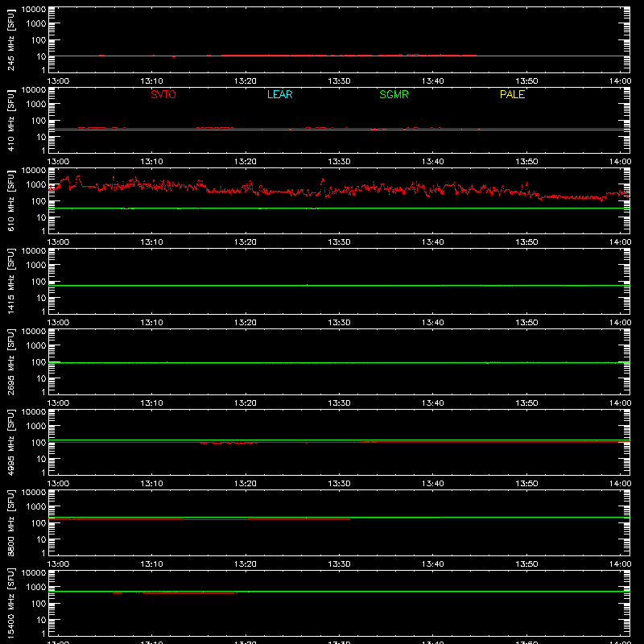644x644 pixels.
Task: Select the 610 MHz [SFU] axis title
Action: point(11,201)
